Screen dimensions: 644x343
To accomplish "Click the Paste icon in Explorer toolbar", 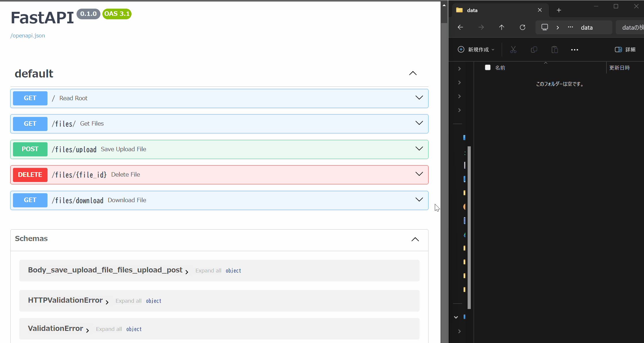I will click(555, 50).
